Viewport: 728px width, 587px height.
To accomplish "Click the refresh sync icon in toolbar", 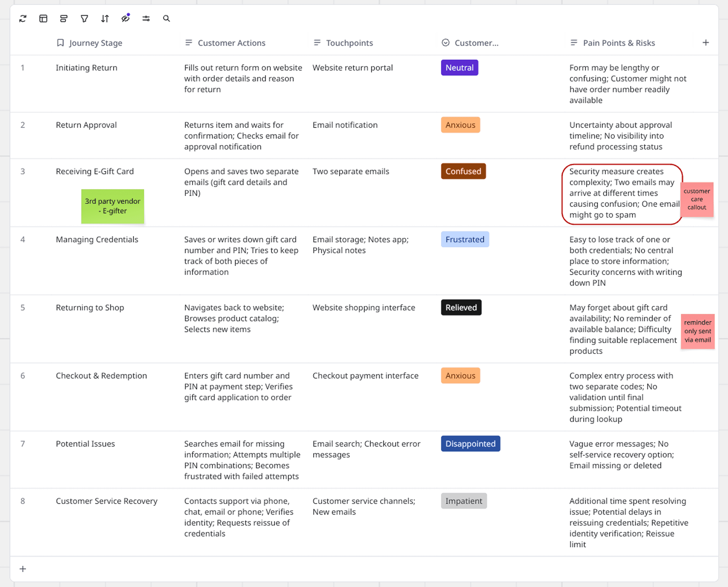I will pyautogui.click(x=23, y=19).
